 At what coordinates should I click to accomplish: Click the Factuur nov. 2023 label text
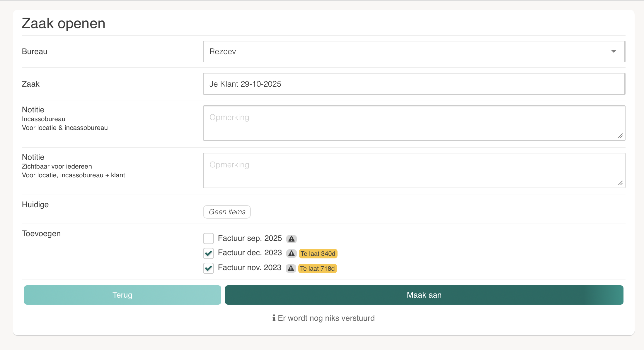(249, 268)
